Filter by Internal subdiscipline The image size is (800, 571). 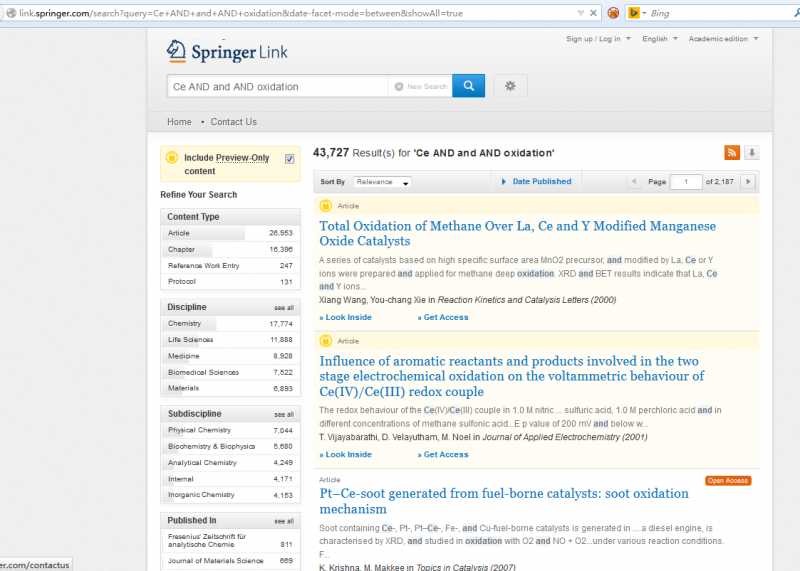(230, 479)
